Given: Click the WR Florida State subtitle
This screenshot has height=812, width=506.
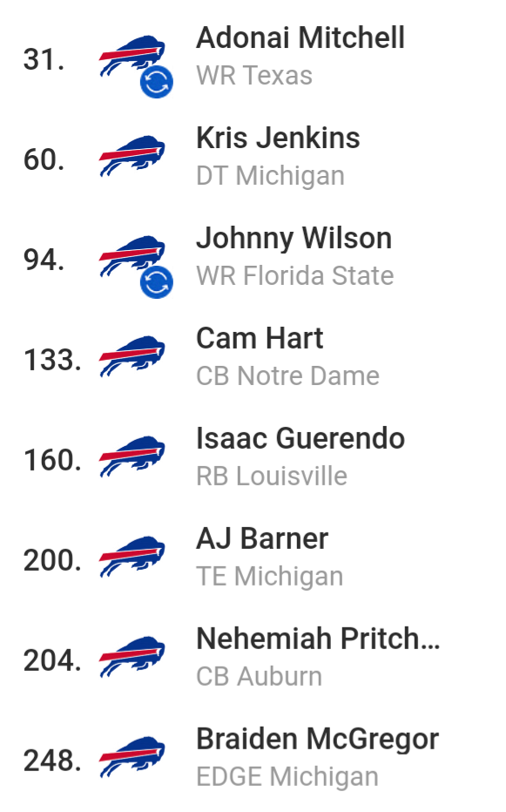Looking at the screenshot, I should coord(295,275).
